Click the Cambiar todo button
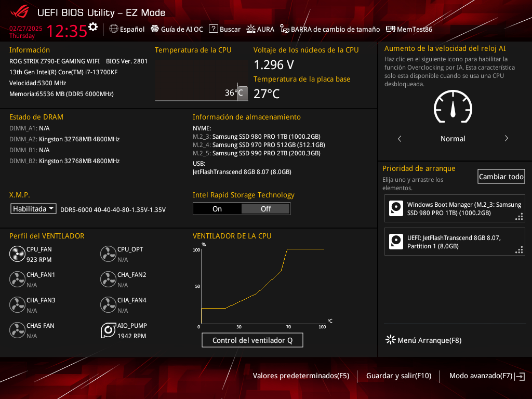Screen dimensions: 532x399 click(501, 177)
